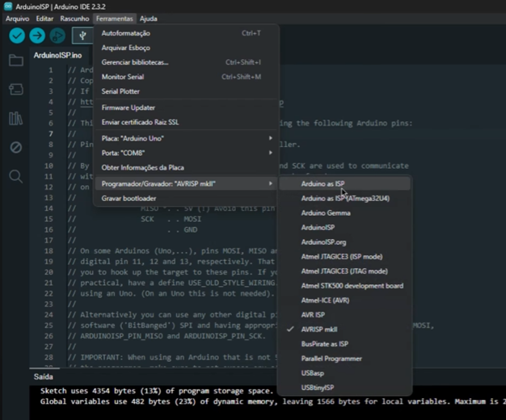
Task: Click the Verify checkmark button
Action: coord(17,36)
